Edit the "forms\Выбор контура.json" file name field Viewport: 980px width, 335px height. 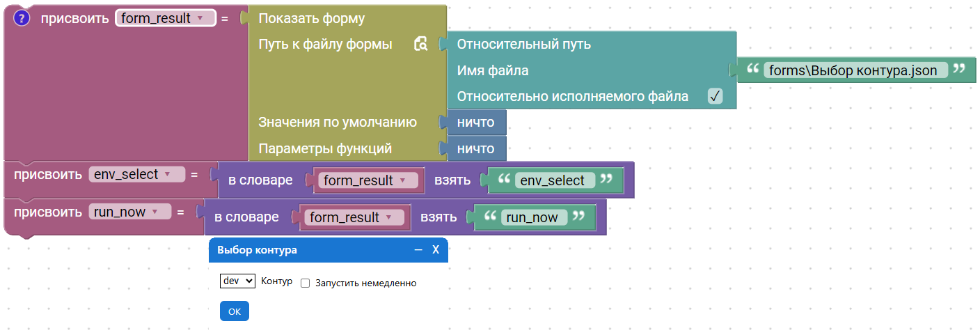click(855, 70)
